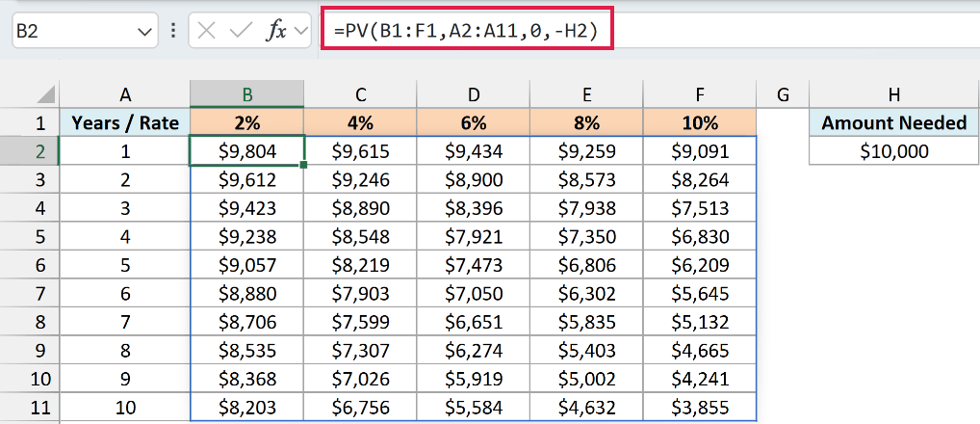
Task: Click the cell containing $6,274
Action: click(474, 351)
